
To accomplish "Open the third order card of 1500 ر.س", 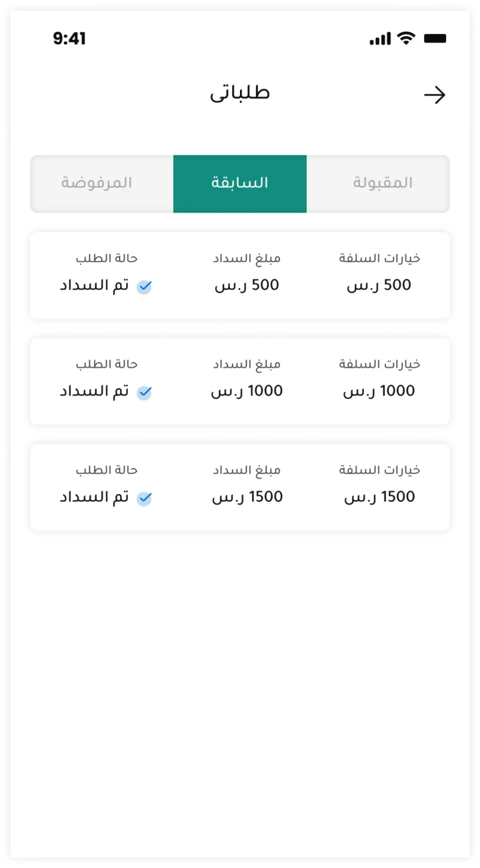I will 240,487.
